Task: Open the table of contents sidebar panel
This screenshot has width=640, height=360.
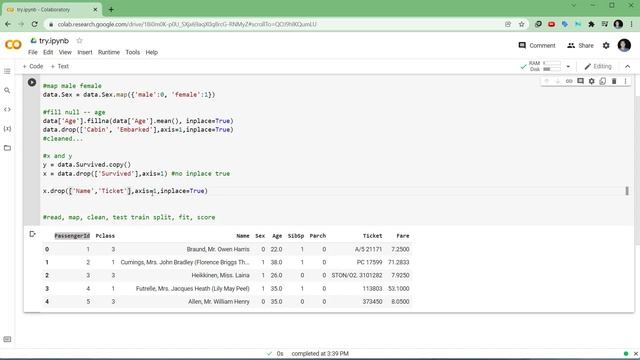Action: tap(7, 71)
